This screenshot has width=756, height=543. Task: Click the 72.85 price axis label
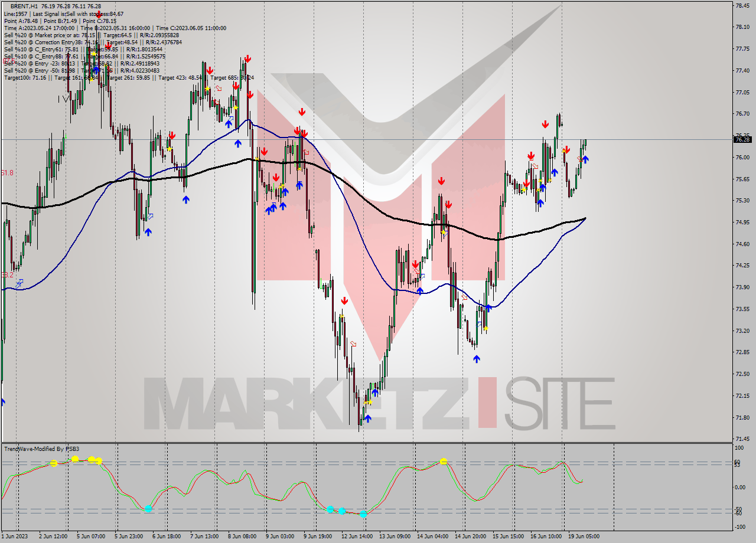click(x=742, y=352)
